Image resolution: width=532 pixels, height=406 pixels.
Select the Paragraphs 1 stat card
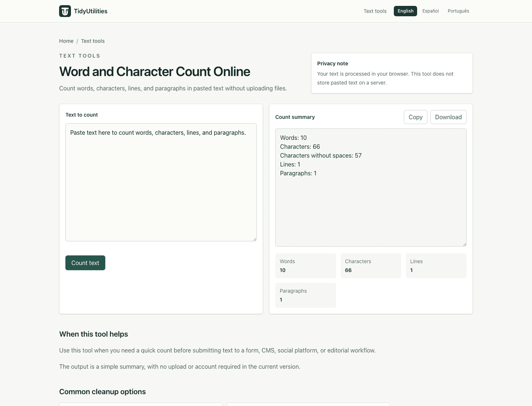pyautogui.click(x=306, y=295)
